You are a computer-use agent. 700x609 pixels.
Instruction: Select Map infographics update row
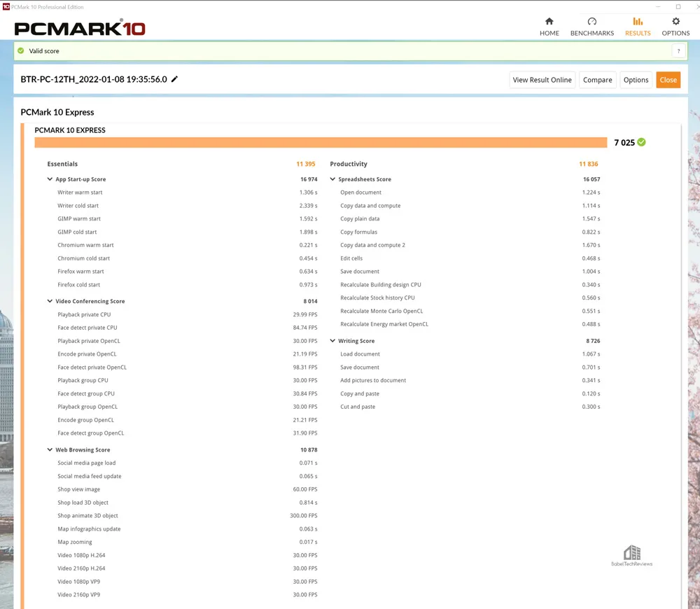(187, 529)
